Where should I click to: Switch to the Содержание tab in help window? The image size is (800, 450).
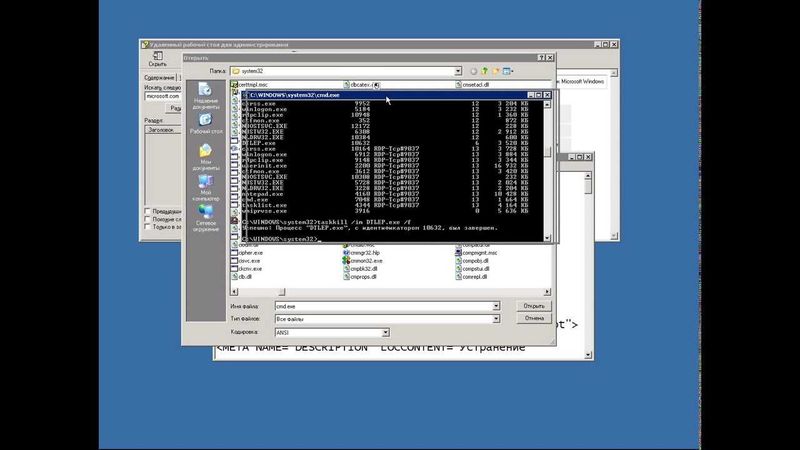click(159, 78)
